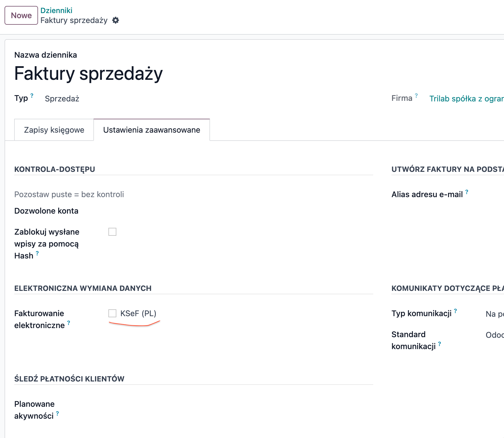504x438 pixels.
Task: Select the Ustawienia zaawansowane tab
Action: [x=152, y=130]
